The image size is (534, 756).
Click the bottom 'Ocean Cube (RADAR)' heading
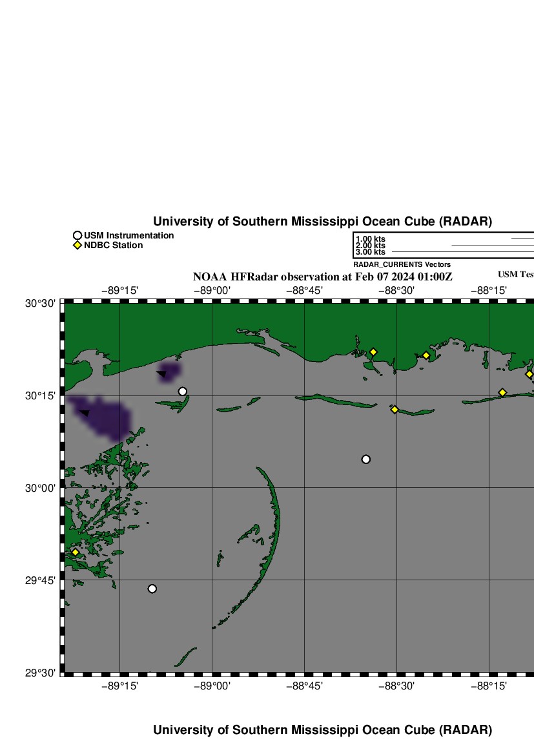tap(322, 730)
